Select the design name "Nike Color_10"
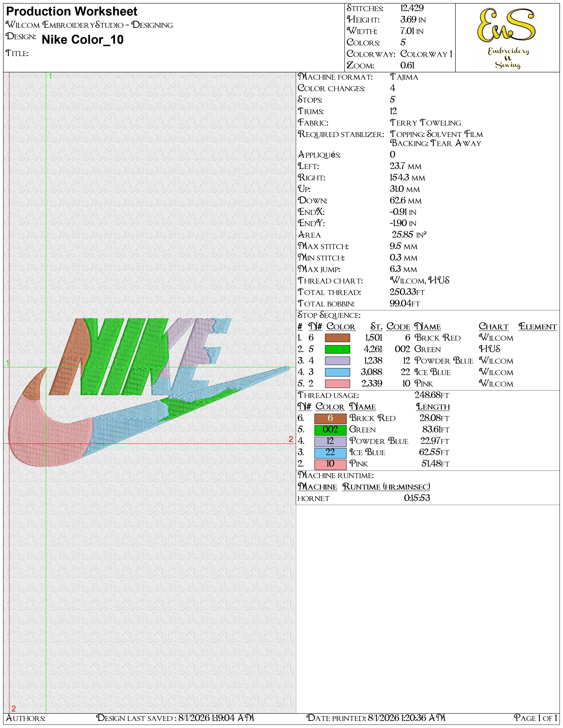The width and height of the screenshot is (563, 728). (x=83, y=40)
